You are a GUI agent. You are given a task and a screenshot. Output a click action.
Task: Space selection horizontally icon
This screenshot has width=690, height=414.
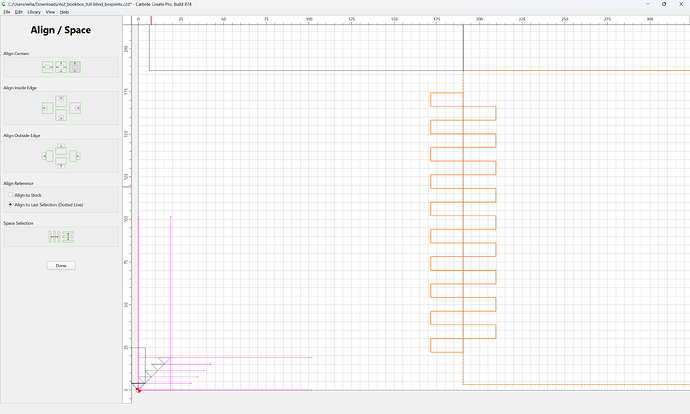(x=54, y=237)
